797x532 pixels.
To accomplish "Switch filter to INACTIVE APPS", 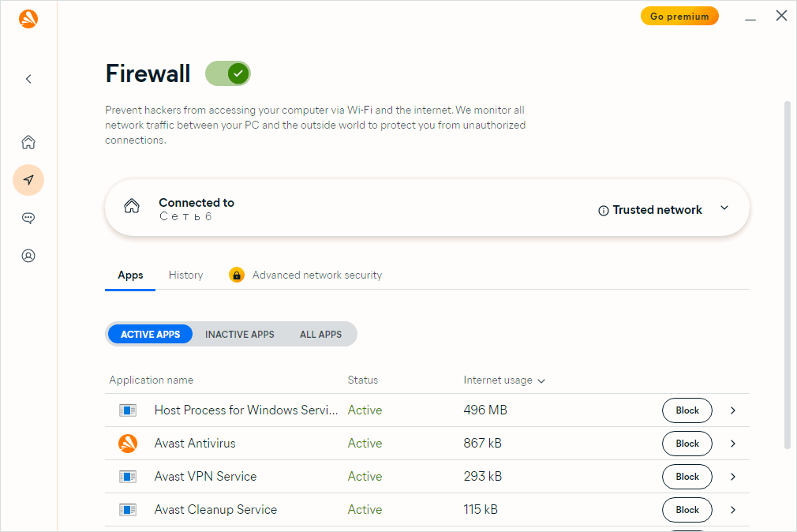I will click(x=240, y=334).
